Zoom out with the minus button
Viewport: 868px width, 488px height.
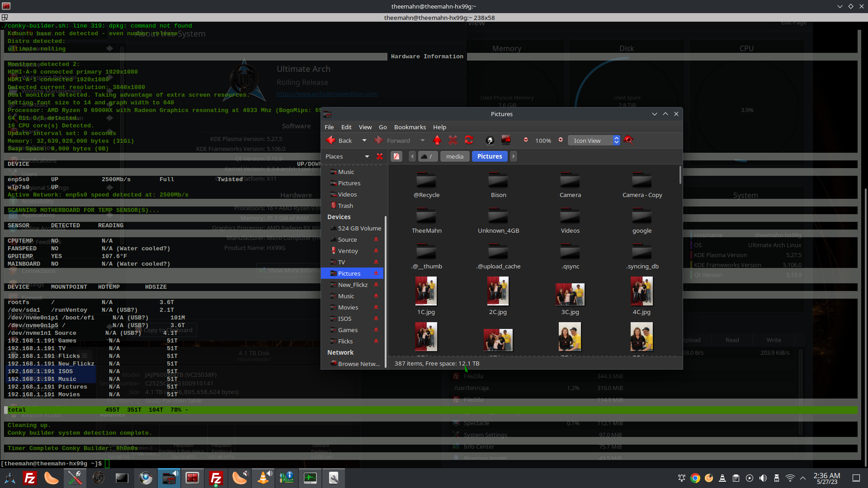[x=526, y=140]
